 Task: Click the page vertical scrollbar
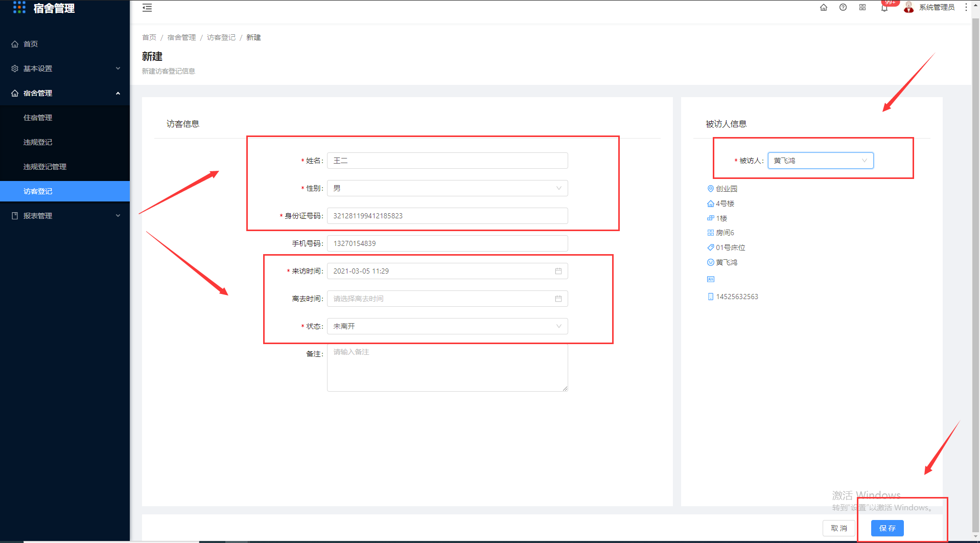click(975, 276)
